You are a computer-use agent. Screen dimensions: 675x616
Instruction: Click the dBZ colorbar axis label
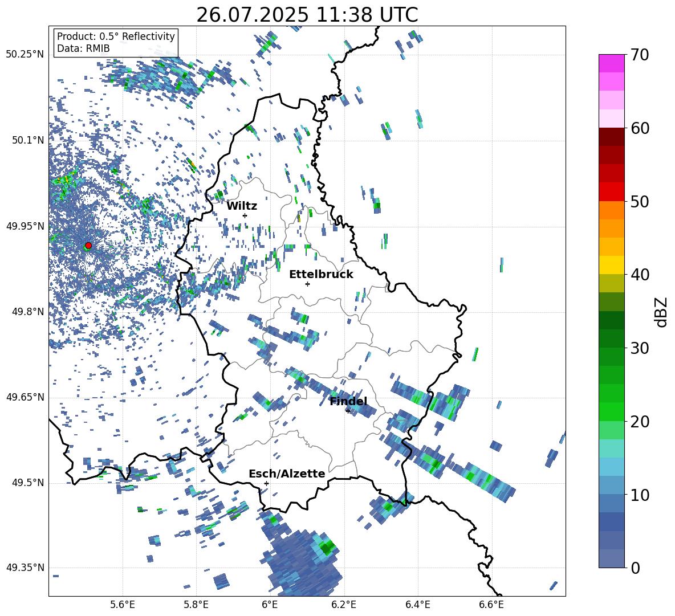(662, 312)
